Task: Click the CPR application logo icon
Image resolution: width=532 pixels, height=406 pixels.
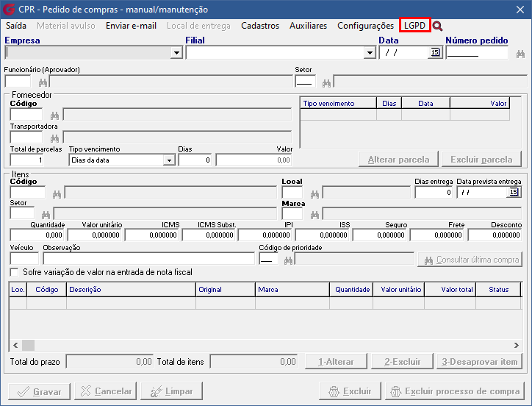Action: [9, 9]
